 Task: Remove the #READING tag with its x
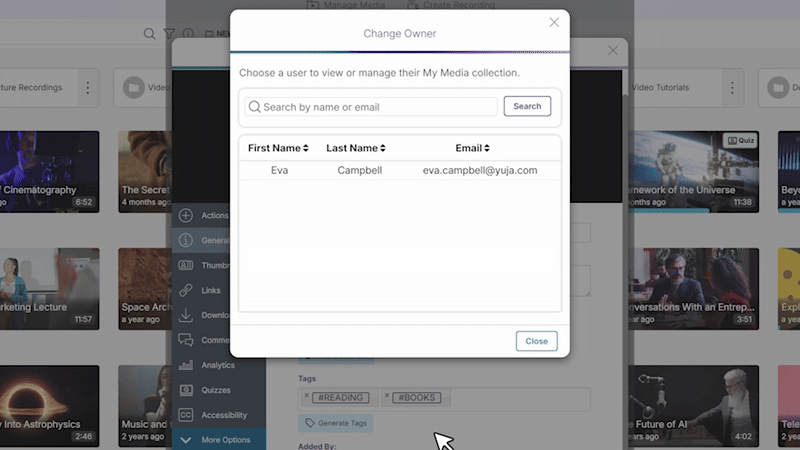[306, 397]
